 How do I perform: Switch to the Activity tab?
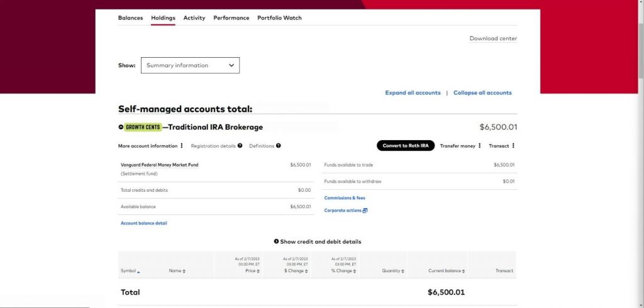pyautogui.click(x=194, y=18)
